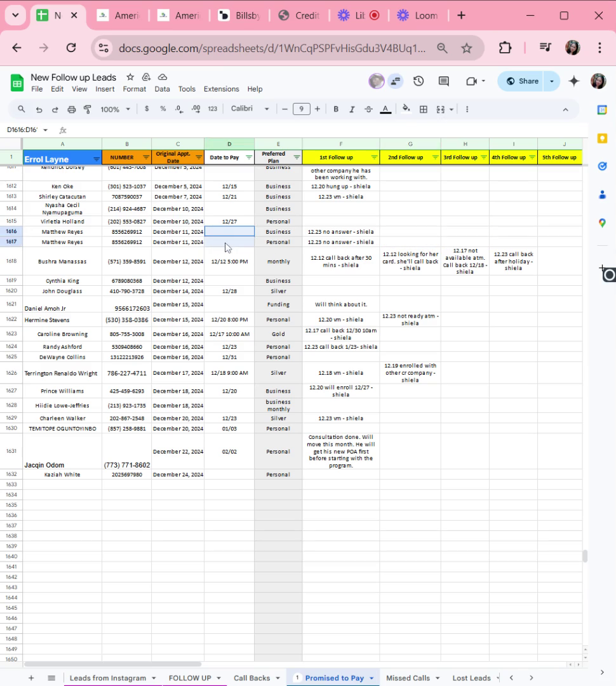Screen dimensions: 616x686
Task: Click the font size input field
Action: [x=301, y=109]
